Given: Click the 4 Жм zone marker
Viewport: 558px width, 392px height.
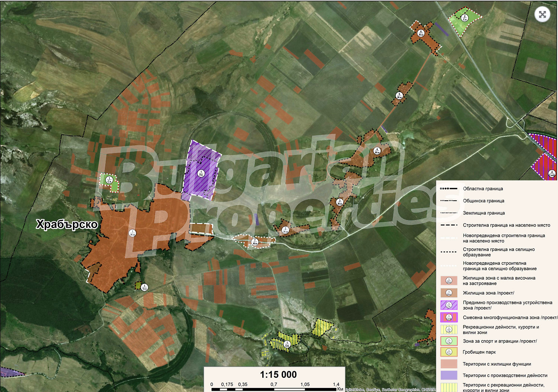Looking at the screenshot, I should [377, 151].
